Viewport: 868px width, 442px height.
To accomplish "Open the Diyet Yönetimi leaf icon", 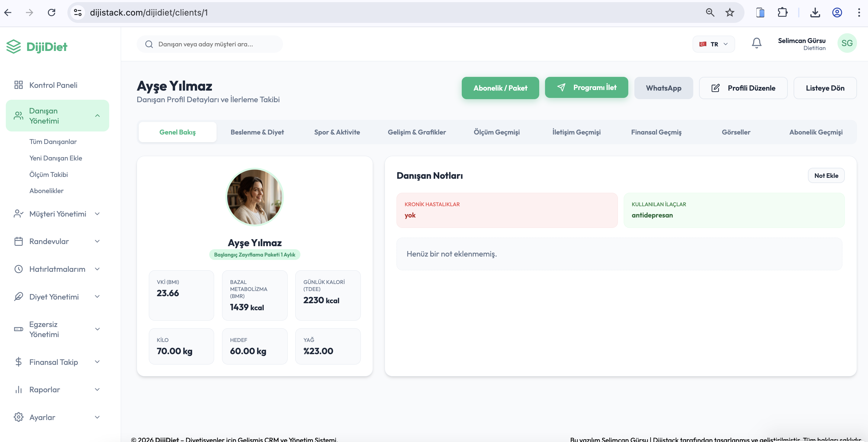I will [x=19, y=296].
